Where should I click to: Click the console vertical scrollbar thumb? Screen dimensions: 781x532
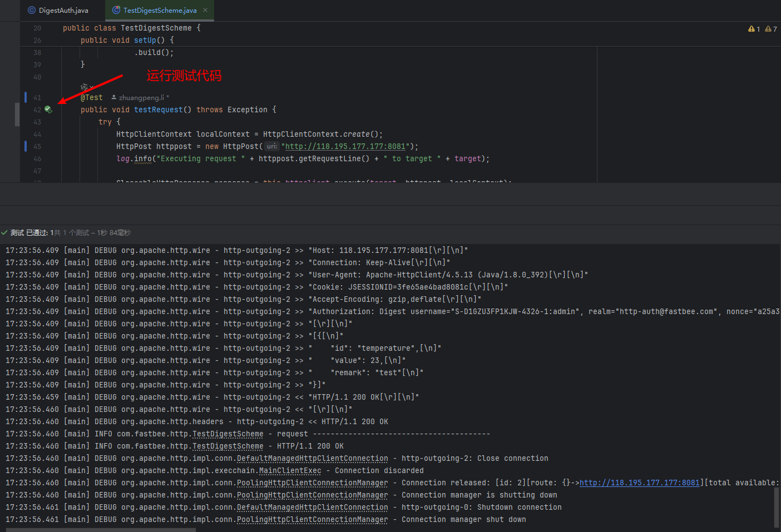coord(777,507)
